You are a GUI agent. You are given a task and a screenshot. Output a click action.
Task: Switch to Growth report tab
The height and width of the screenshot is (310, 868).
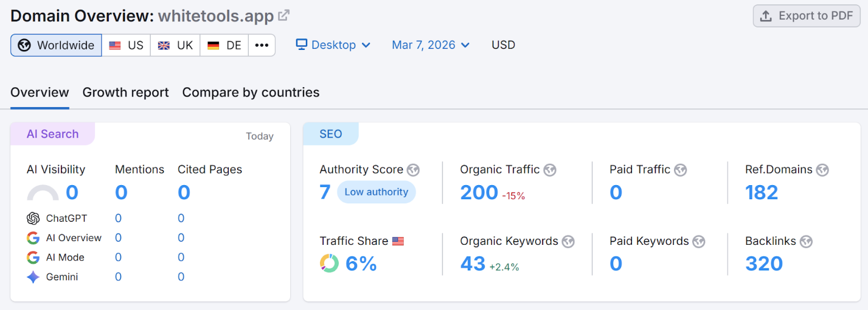(x=125, y=93)
